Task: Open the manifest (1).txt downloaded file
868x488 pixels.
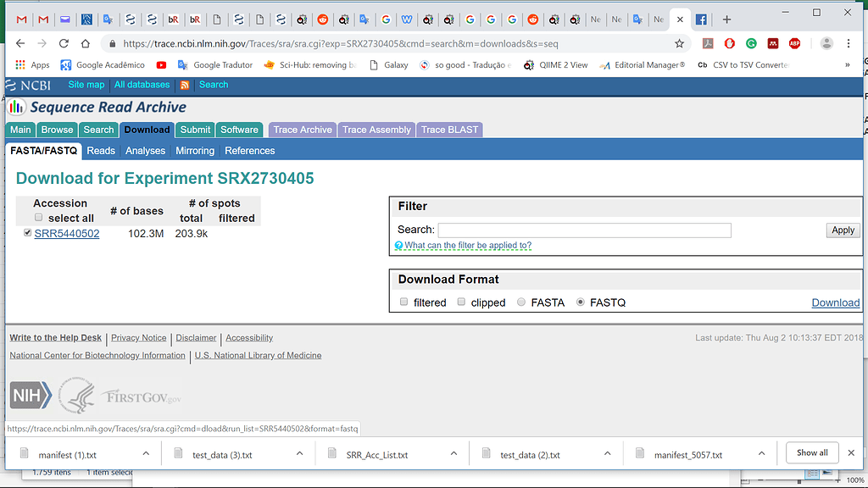Action: (x=67, y=455)
